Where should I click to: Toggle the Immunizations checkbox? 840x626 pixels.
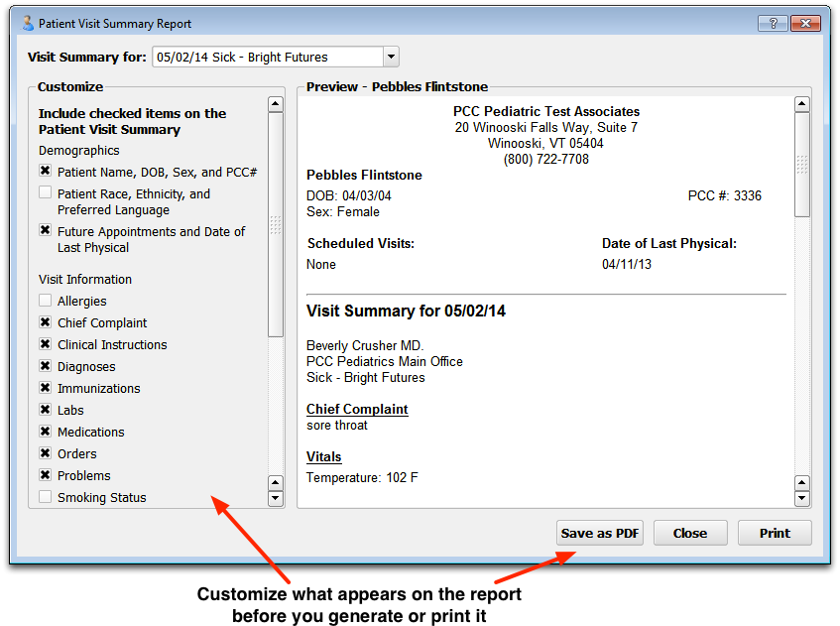pos(46,388)
